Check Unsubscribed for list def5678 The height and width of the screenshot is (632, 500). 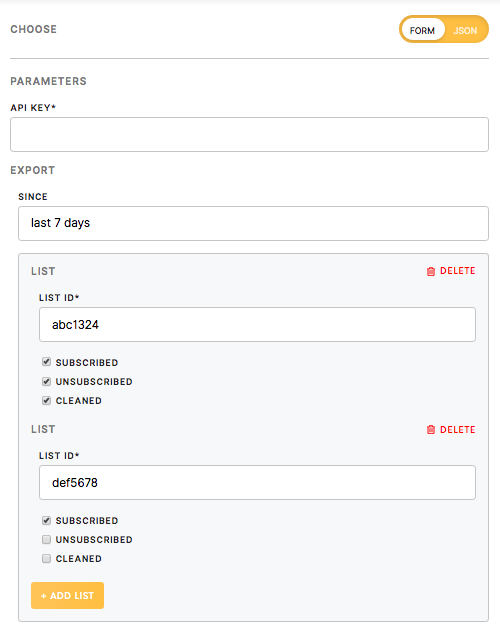(46, 539)
